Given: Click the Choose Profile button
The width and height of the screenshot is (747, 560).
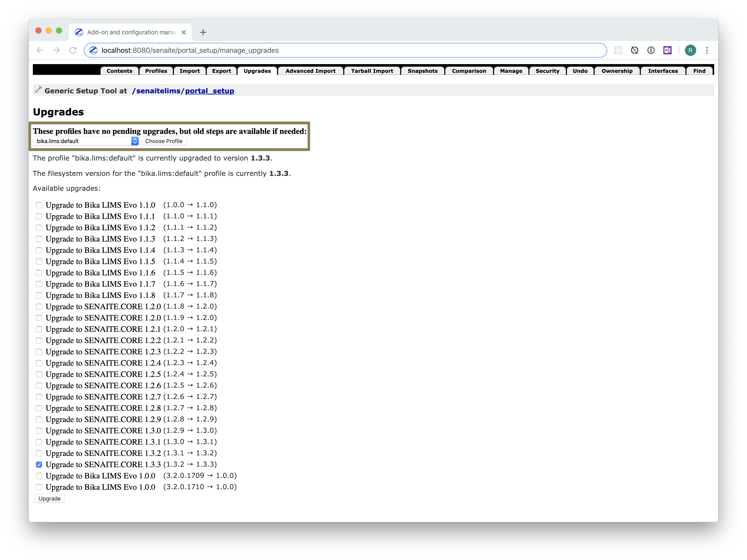Looking at the screenshot, I should 164,141.
